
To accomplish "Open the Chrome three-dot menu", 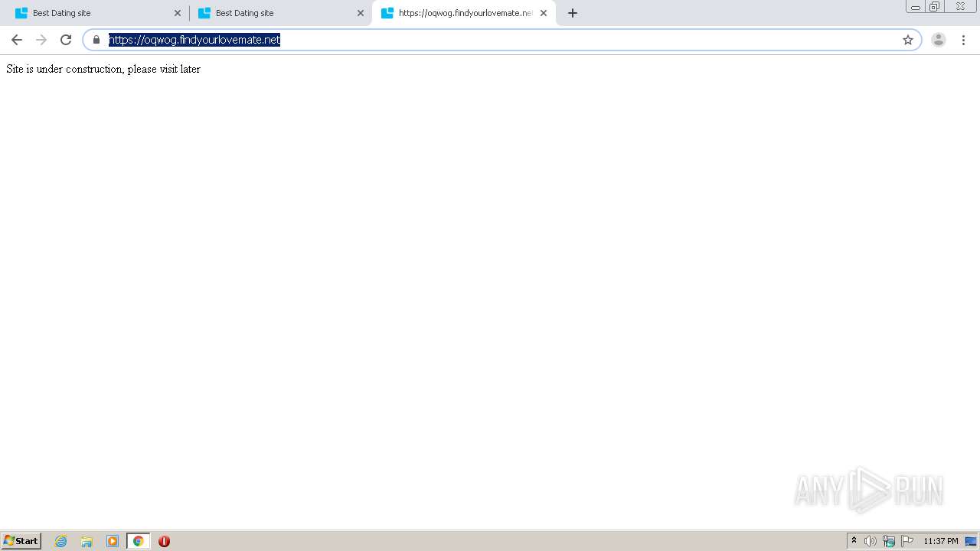I will (963, 40).
